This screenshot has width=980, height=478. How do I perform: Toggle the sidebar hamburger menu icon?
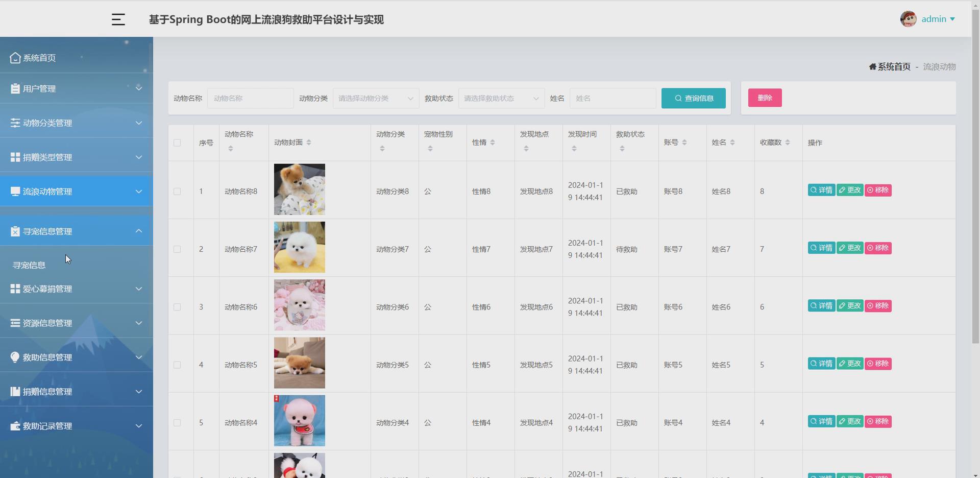[118, 19]
